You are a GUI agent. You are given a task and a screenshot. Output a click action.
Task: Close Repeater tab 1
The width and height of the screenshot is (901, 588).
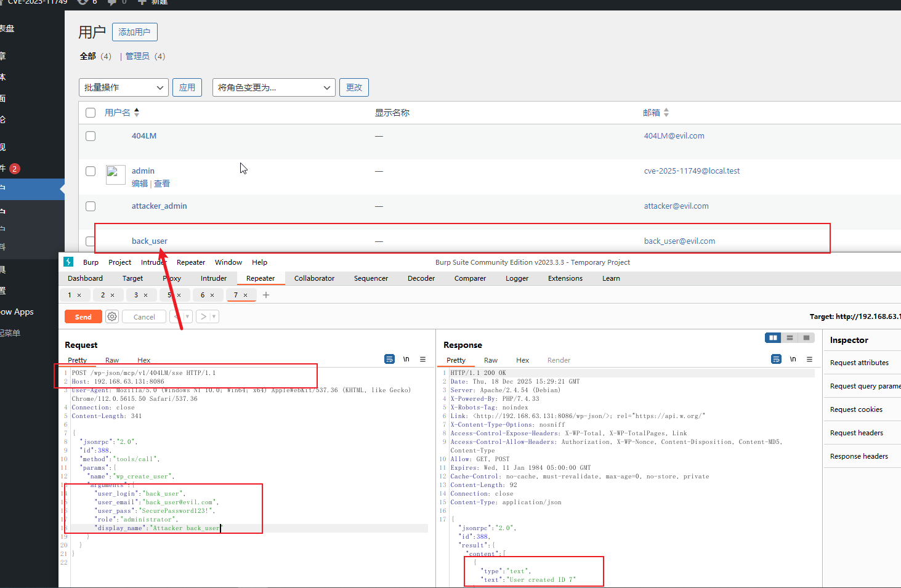(79, 295)
